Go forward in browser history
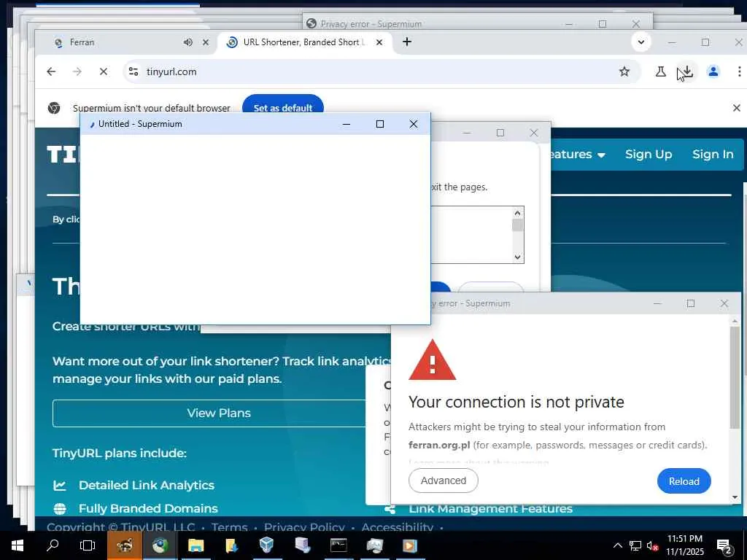 tap(77, 71)
